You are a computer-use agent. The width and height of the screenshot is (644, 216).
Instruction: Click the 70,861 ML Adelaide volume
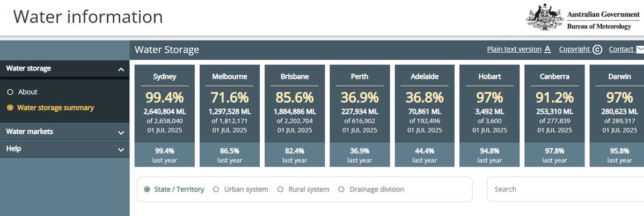[x=425, y=112]
